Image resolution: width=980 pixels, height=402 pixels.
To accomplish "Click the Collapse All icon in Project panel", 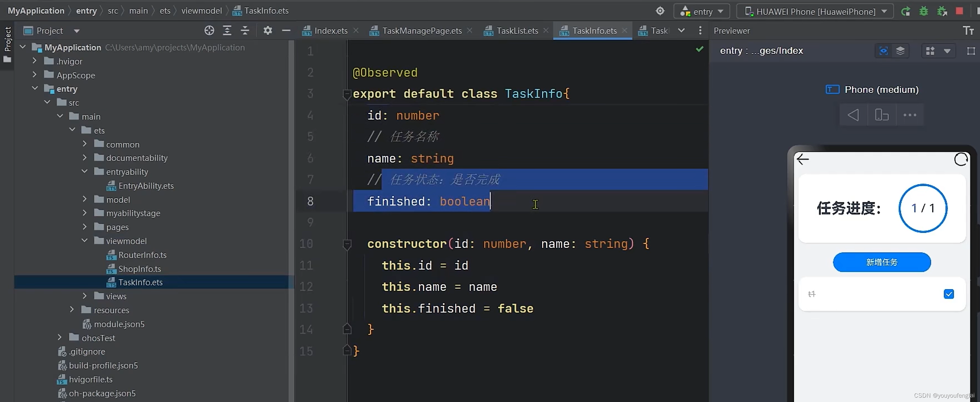I will click(x=245, y=30).
